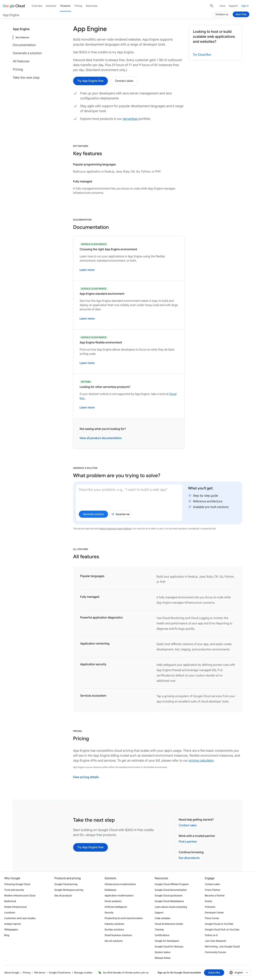The width and height of the screenshot is (255, 980).
Task: Click the shuffle icon on Surprise me
Action: click(113, 514)
